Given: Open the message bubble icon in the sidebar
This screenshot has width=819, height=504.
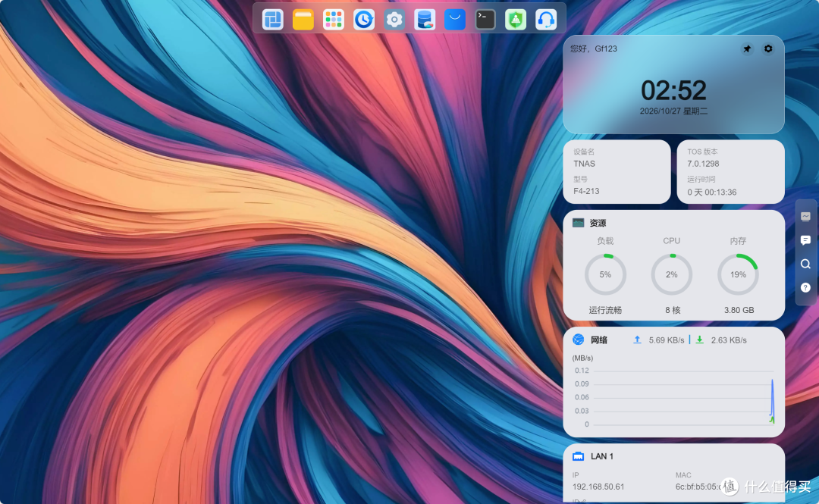Looking at the screenshot, I should (805, 240).
